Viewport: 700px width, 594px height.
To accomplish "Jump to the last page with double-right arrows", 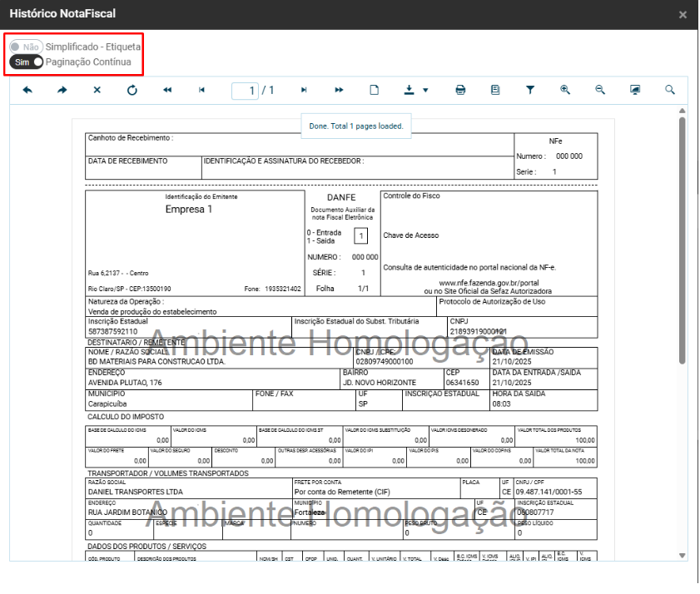I will [340, 90].
